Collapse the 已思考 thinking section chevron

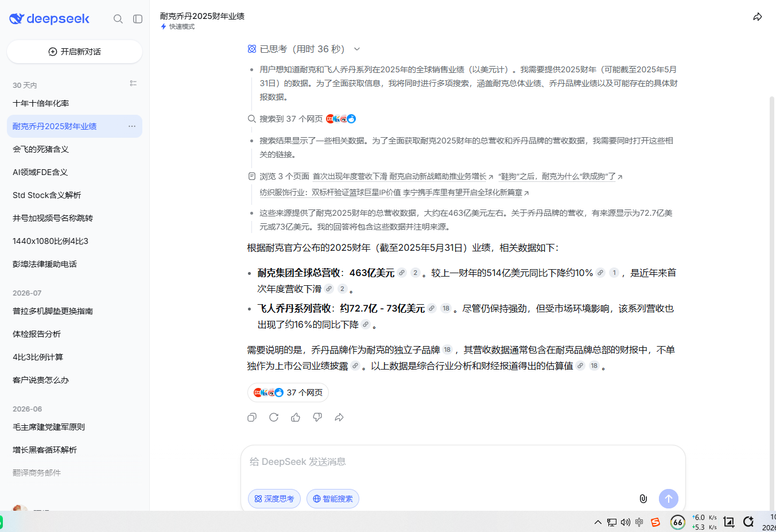tap(357, 49)
